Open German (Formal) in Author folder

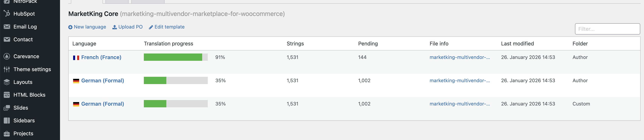pyautogui.click(x=103, y=81)
